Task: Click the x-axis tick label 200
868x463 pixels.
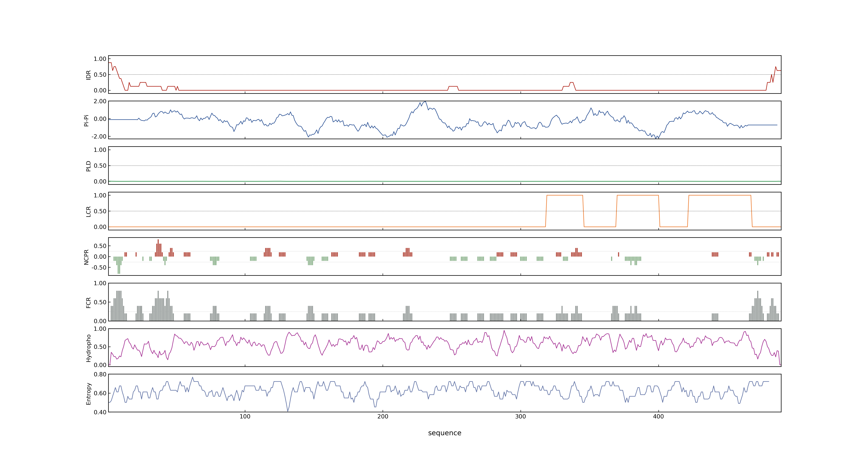Action: [383, 416]
